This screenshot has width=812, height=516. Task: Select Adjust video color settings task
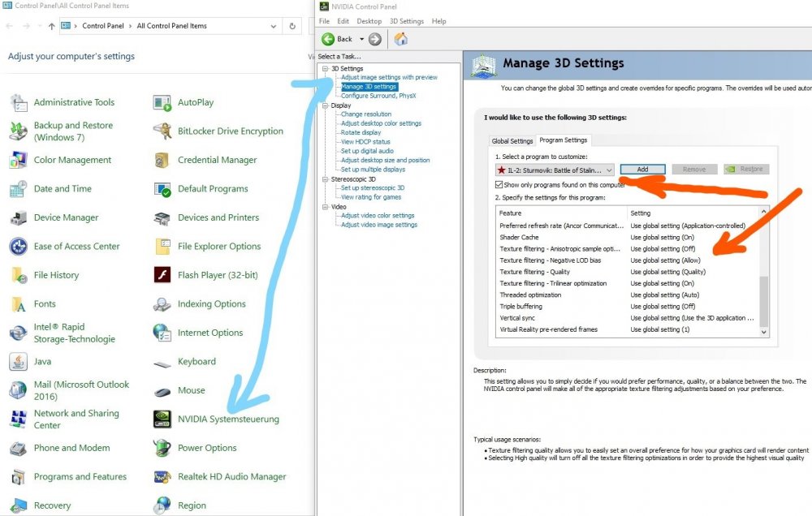click(x=378, y=215)
